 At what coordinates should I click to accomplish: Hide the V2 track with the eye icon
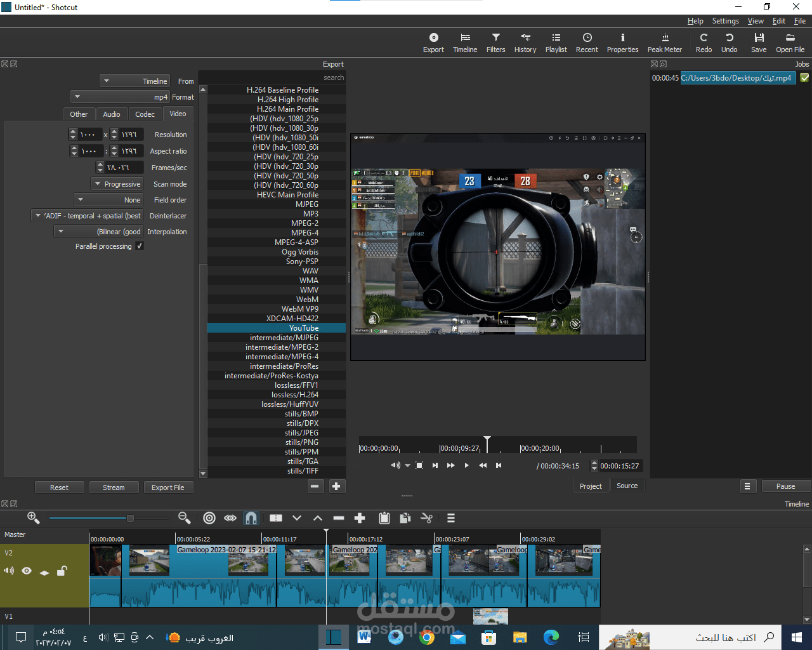point(27,571)
